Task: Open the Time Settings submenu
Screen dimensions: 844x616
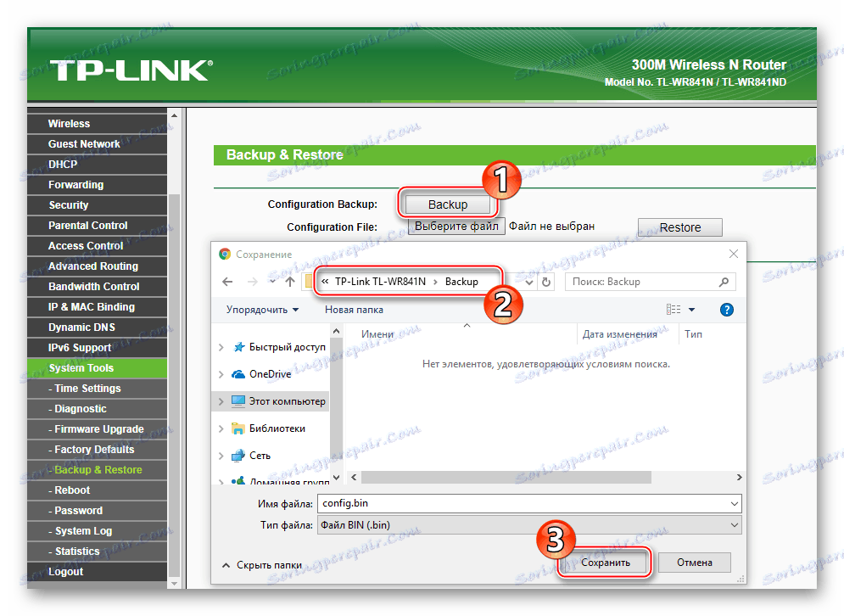Action: coord(98,389)
